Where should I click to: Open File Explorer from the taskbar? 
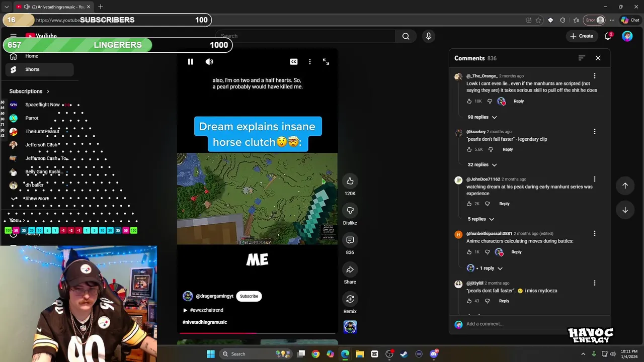click(360, 354)
